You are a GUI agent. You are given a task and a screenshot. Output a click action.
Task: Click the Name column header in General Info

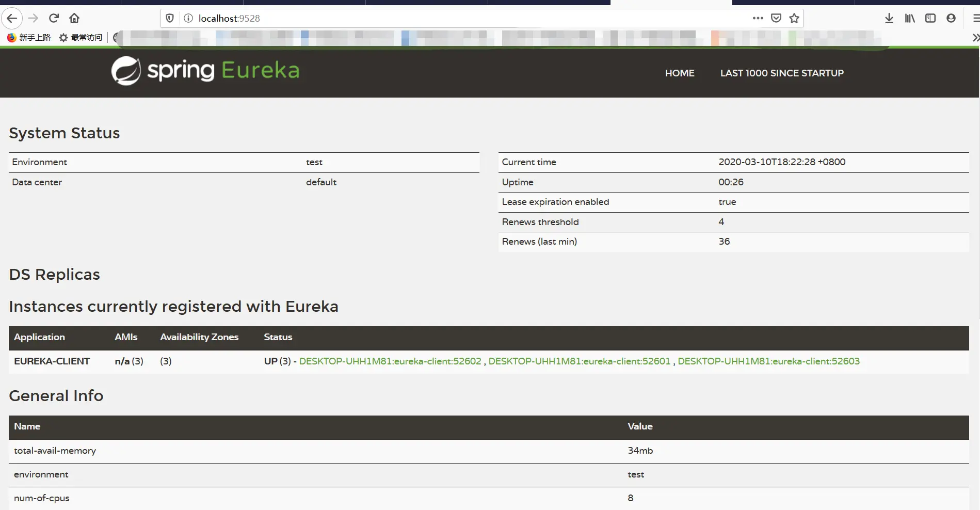tap(27, 426)
